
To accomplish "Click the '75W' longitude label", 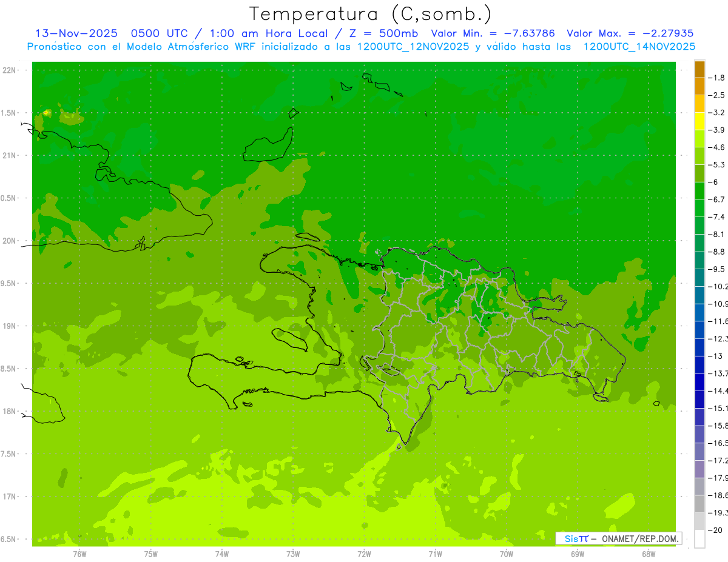I will 151,554.
